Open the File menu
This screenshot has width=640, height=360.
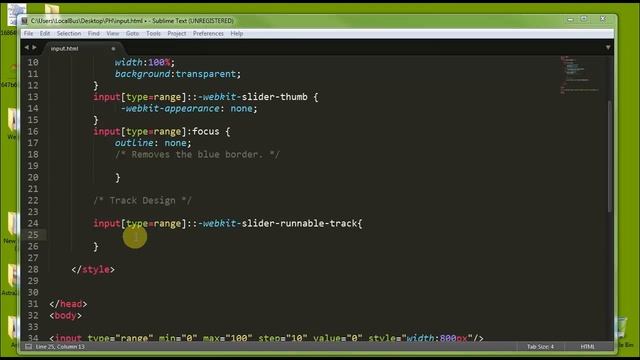[x=29, y=33]
